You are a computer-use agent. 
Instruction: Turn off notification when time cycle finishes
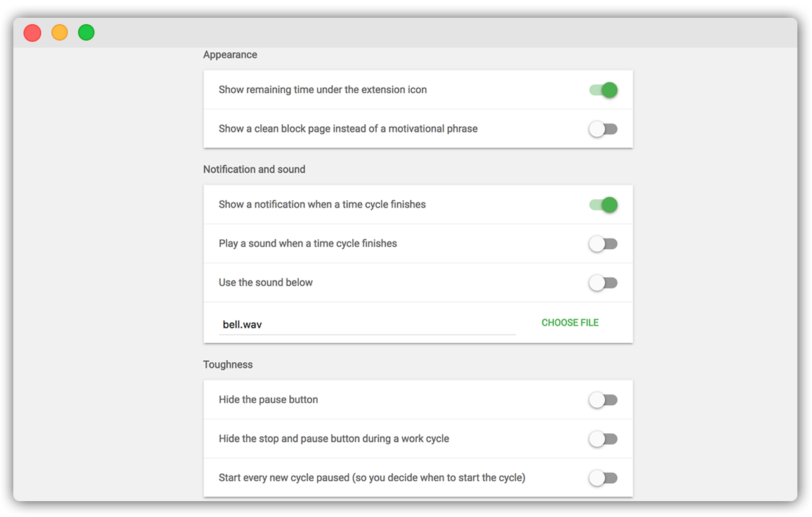(x=603, y=205)
